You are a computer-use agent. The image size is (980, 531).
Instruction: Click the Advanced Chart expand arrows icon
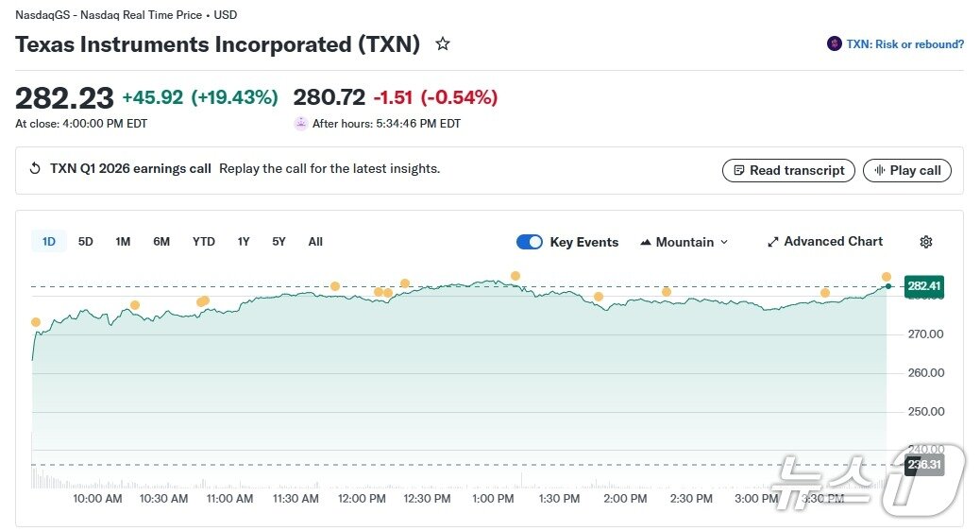pos(773,242)
